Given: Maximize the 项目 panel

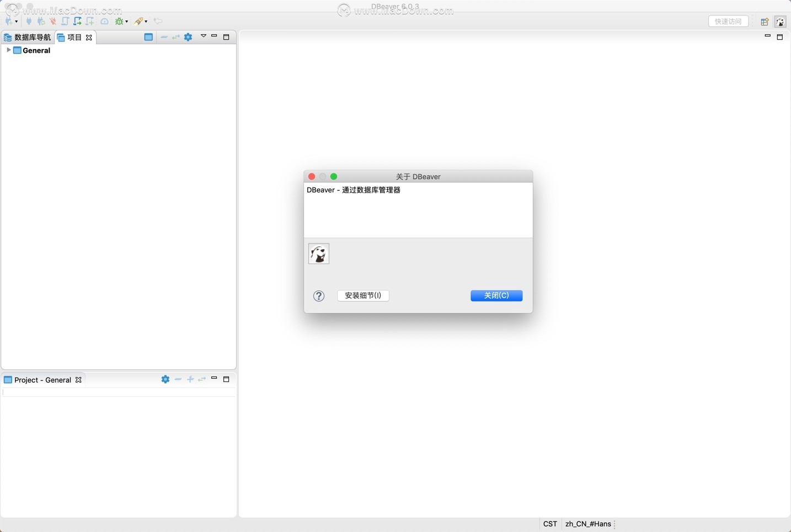Looking at the screenshot, I should coord(226,37).
